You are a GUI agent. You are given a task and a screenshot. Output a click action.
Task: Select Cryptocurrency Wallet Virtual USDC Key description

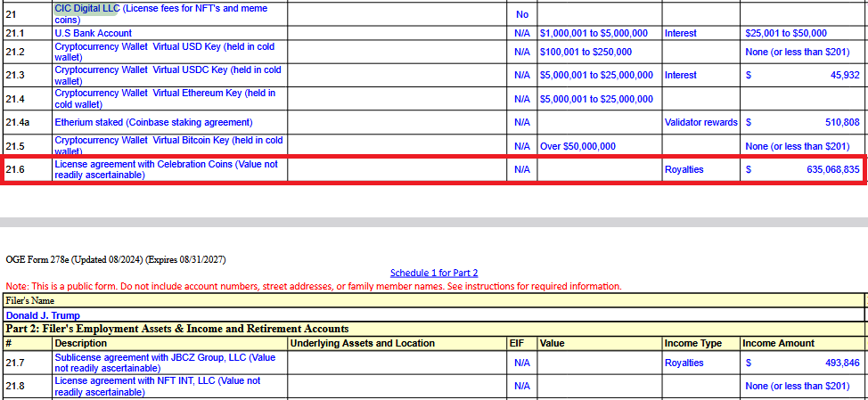pos(168,75)
